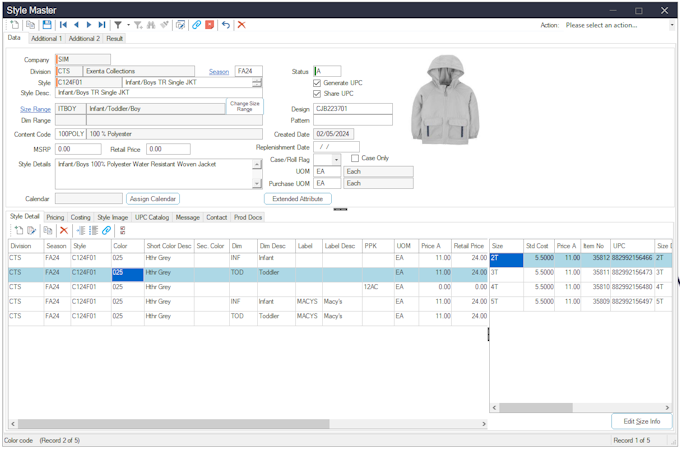Click the horizontal scrollbar of the size grid
The height and width of the screenshot is (450, 680).
click(536, 408)
